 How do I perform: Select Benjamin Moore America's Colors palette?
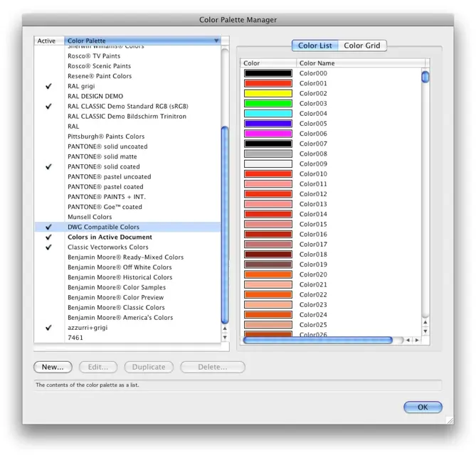tap(120, 318)
